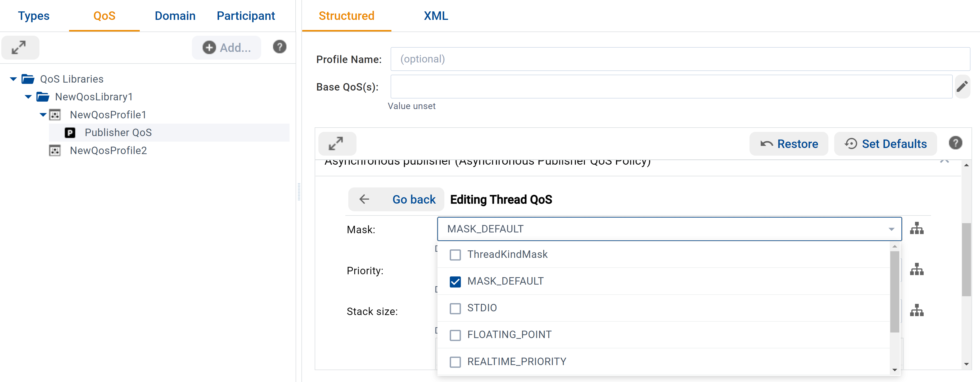Viewport: 980px width, 382px height.
Task: Click the Base QoS(s) input field
Action: [671, 86]
